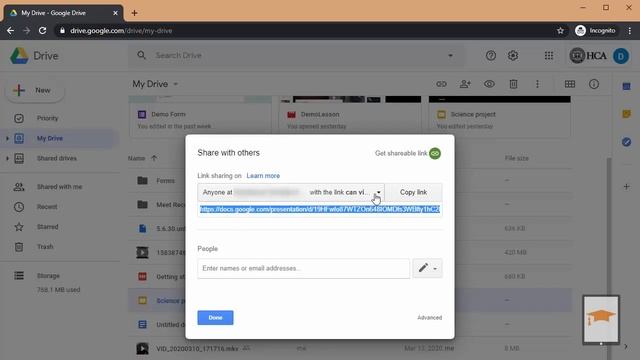
Task: Select the highlighted shareable link URL field
Action: tap(320, 209)
